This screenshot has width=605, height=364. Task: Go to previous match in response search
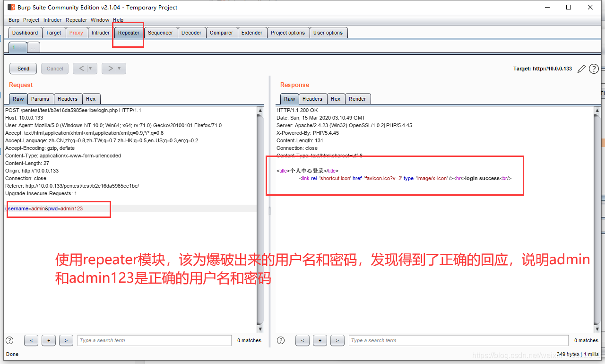302,340
